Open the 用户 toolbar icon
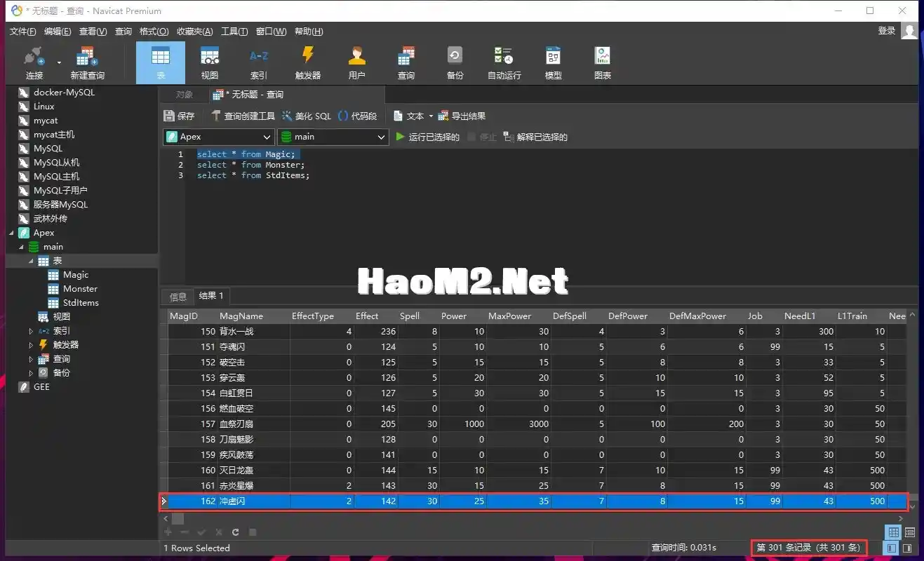Image resolution: width=924 pixels, height=561 pixels. click(357, 63)
